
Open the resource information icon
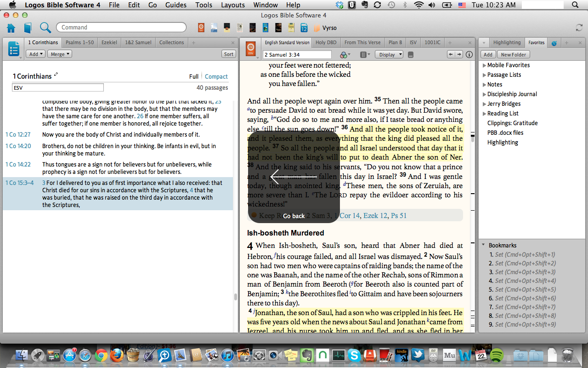click(469, 54)
